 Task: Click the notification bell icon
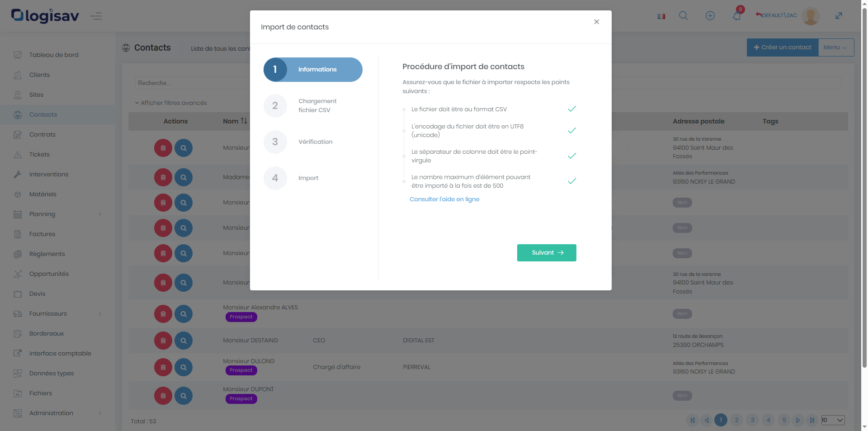(737, 16)
